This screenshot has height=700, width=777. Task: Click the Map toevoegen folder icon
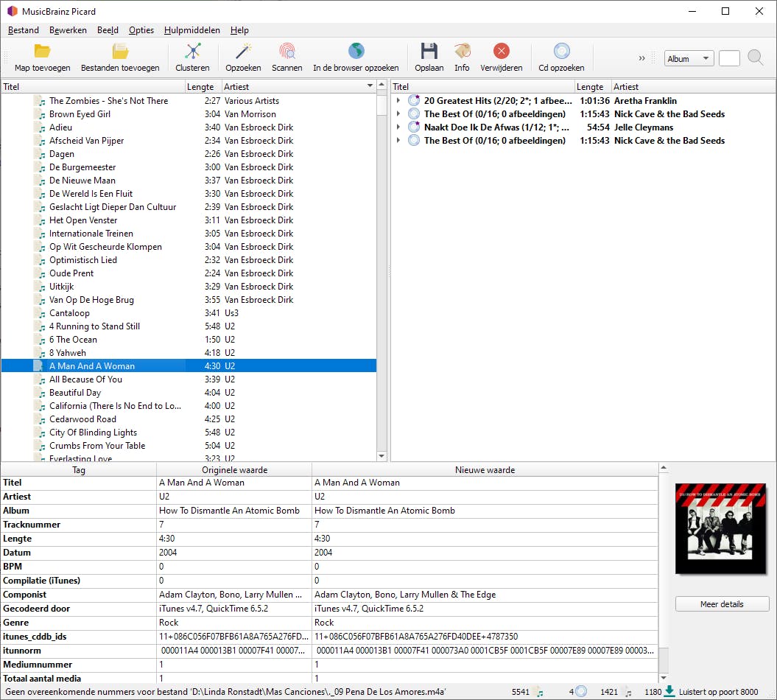(42, 51)
